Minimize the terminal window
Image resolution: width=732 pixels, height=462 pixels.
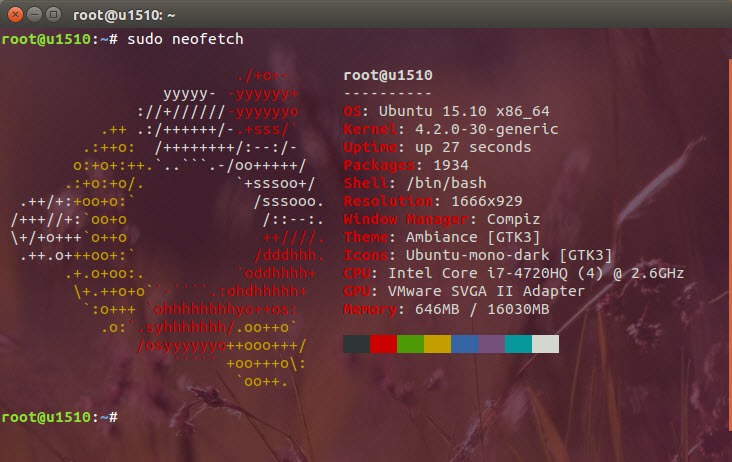click(33, 15)
